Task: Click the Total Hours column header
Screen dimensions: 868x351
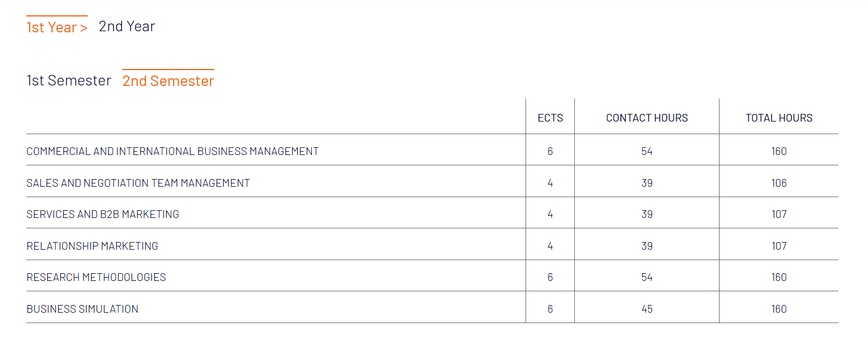Action: tap(779, 118)
